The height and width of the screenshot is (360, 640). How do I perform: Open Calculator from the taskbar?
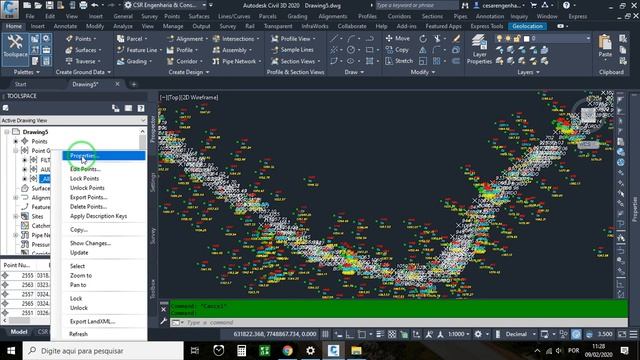pyautogui.click(x=242, y=351)
